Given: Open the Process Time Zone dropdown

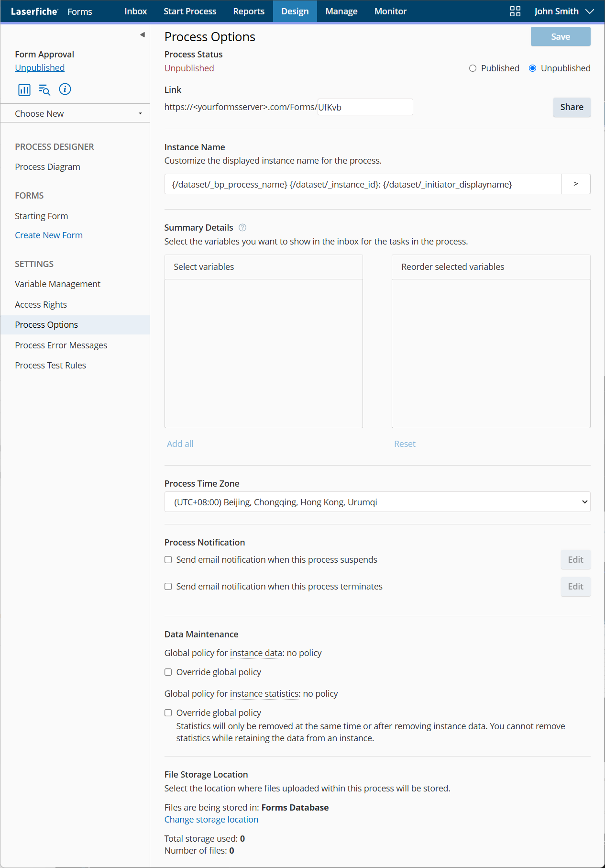Looking at the screenshot, I should point(377,502).
